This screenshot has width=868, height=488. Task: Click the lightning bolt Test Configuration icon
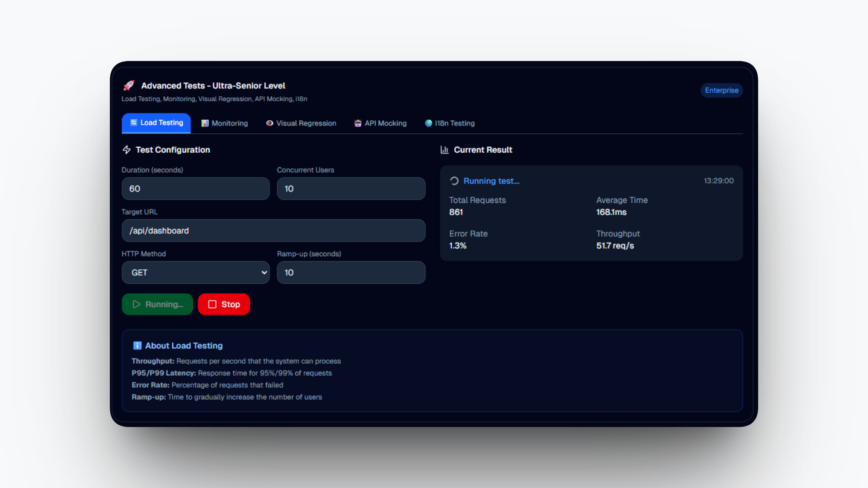[127, 150]
